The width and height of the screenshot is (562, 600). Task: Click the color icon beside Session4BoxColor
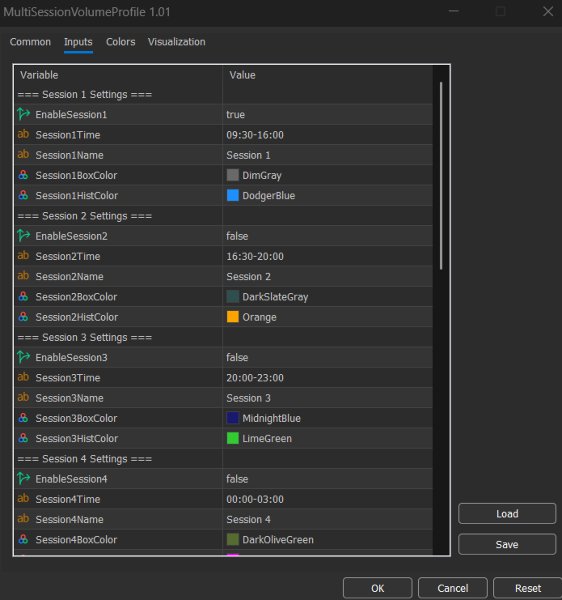click(x=23, y=540)
